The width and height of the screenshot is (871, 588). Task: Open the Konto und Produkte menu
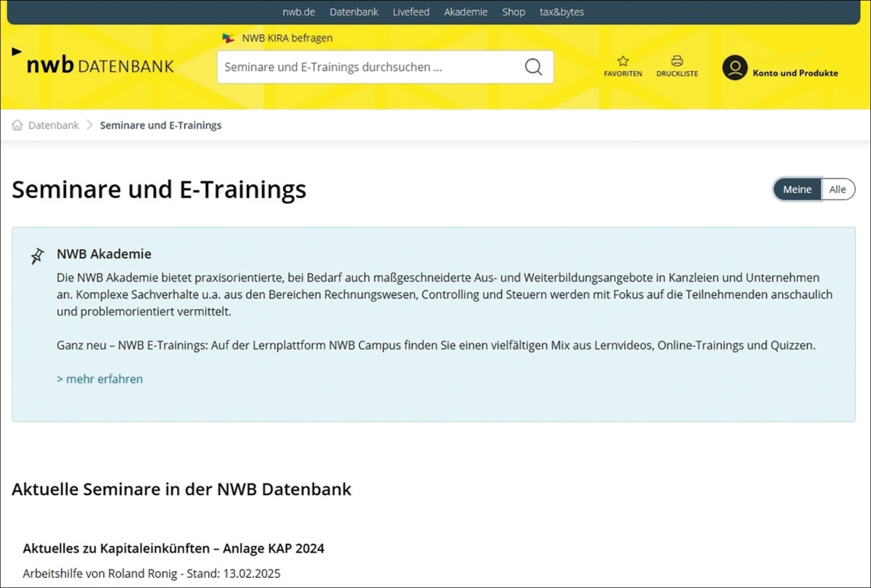tap(795, 73)
